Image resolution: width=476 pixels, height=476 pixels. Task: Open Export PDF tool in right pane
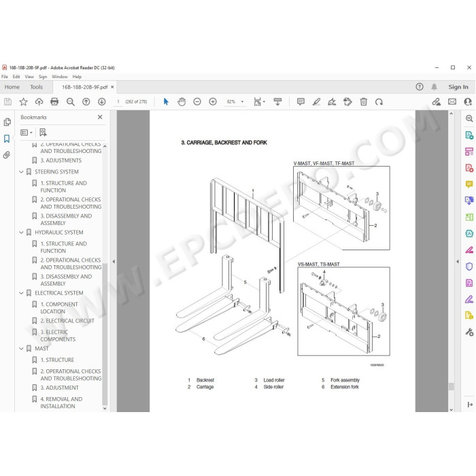(x=469, y=135)
